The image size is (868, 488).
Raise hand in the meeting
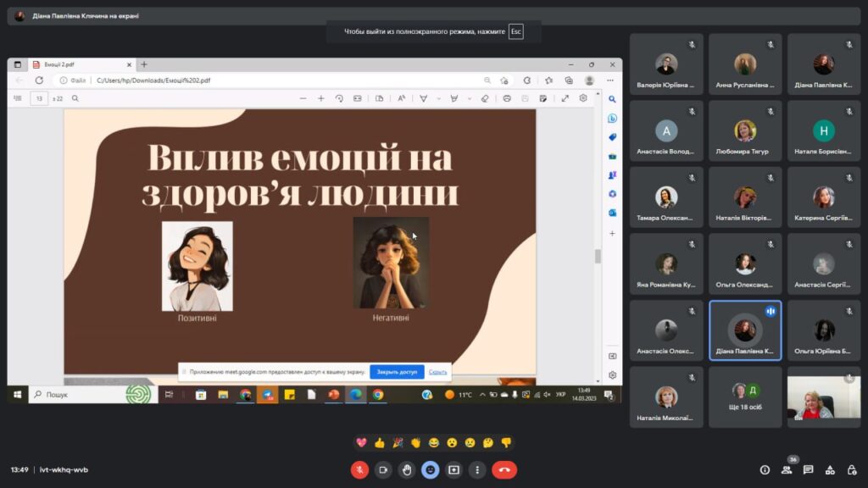407,469
